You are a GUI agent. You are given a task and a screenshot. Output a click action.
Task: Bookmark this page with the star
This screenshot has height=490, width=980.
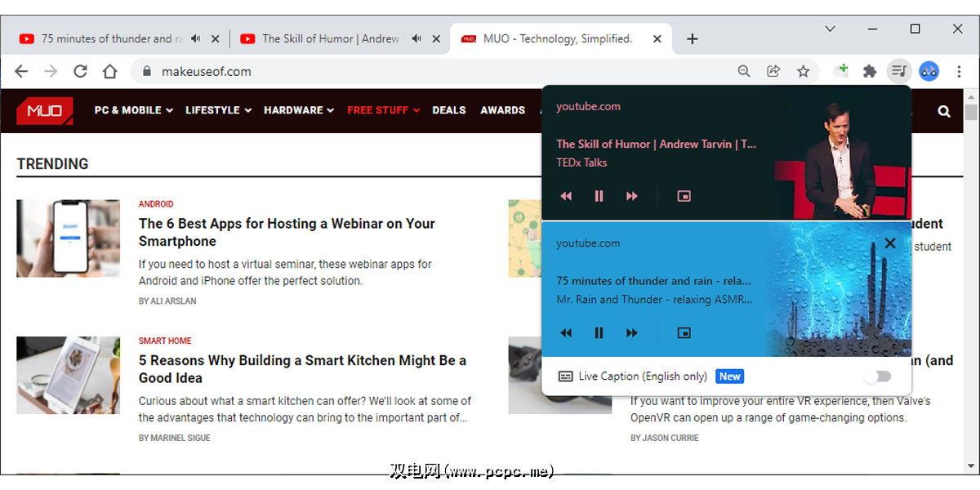coord(804,71)
